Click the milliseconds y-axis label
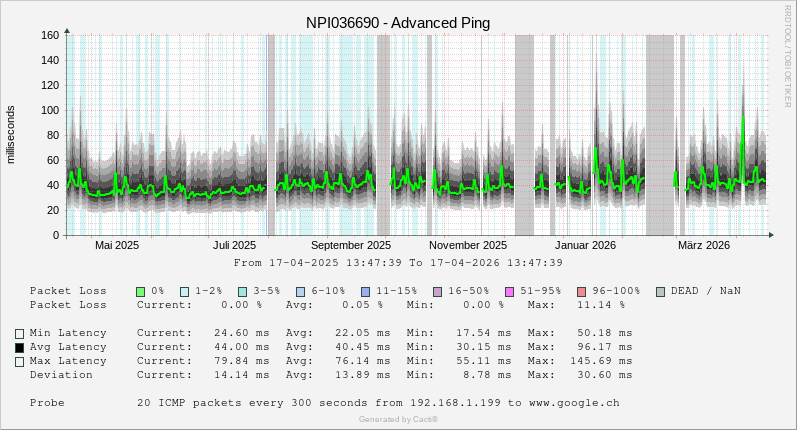The image size is (797, 430). [x=12, y=134]
